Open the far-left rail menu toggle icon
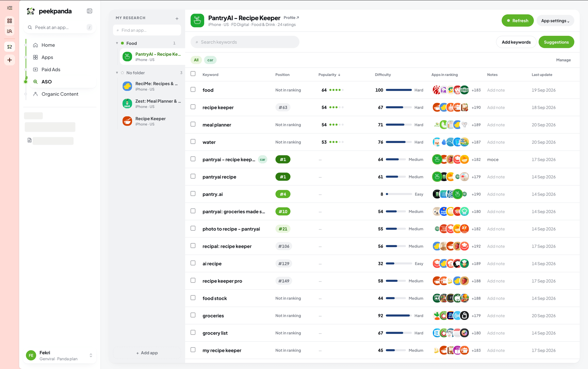Screen dimensions: 588x369 [10, 8]
